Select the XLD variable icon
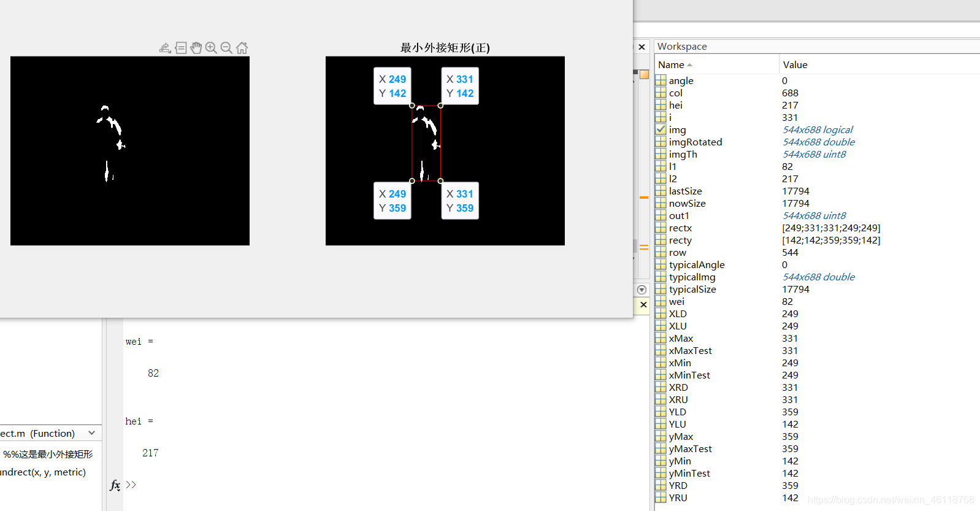 (660, 313)
